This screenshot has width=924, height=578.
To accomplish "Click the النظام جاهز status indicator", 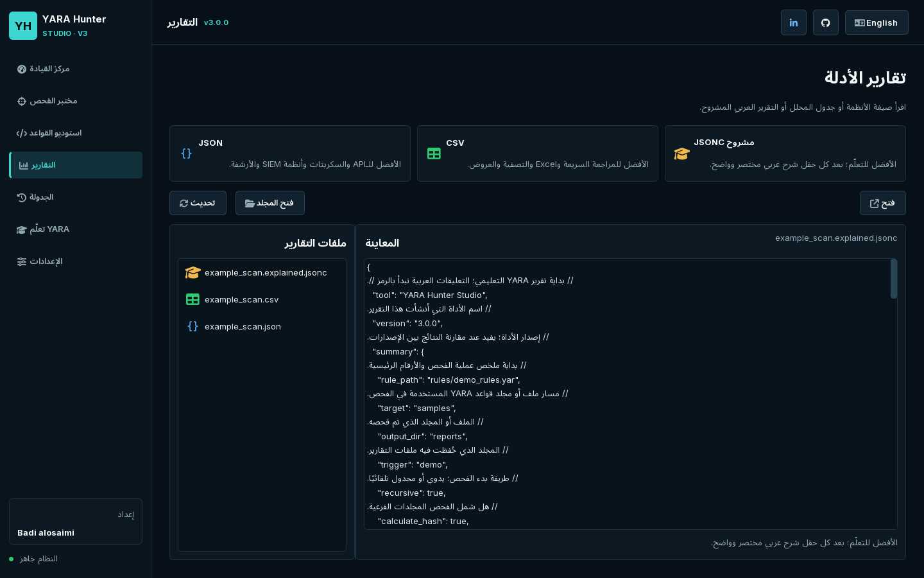I will point(34,559).
